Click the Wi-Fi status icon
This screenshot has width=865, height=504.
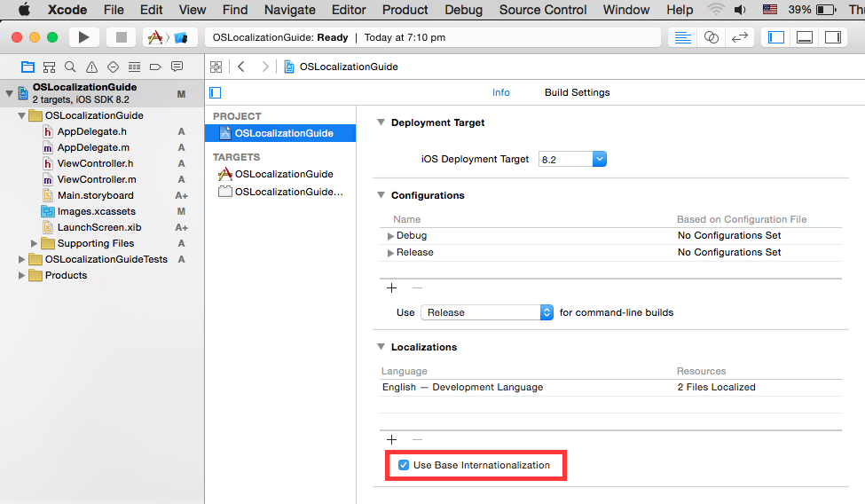pyautogui.click(x=715, y=10)
